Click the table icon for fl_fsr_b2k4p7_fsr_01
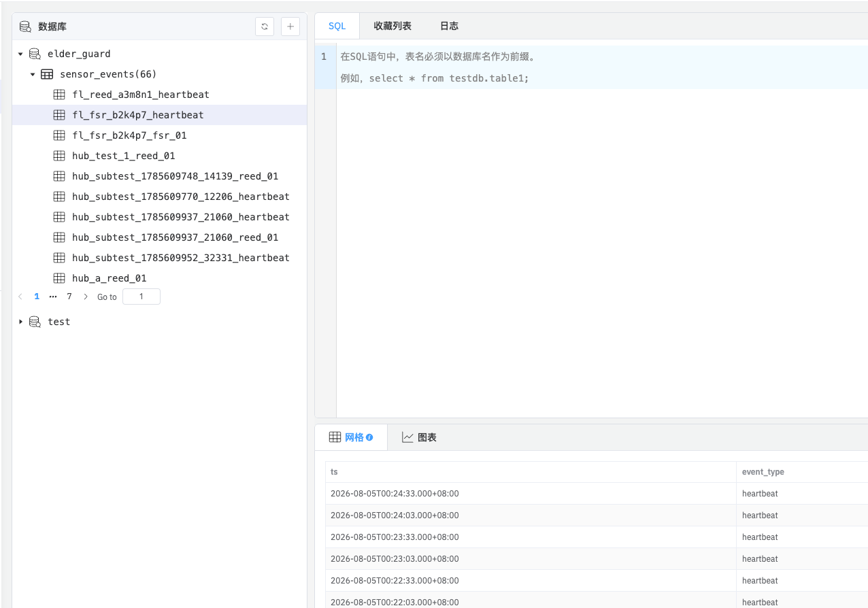Image resolution: width=868 pixels, height=608 pixels. coord(59,135)
